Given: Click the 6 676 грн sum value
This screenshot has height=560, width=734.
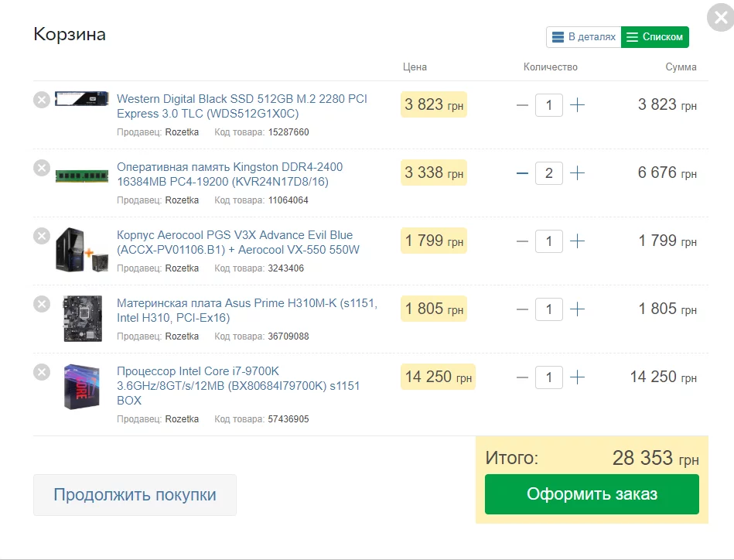Looking at the screenshot, I should tap(667, 172).
